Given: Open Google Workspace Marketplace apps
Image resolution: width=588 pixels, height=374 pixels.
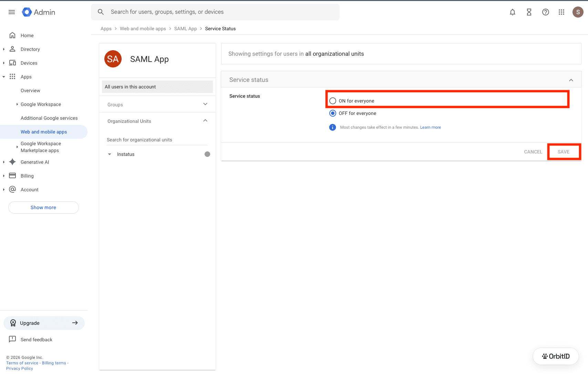Looking at the screenshot, I should point(41,147).
